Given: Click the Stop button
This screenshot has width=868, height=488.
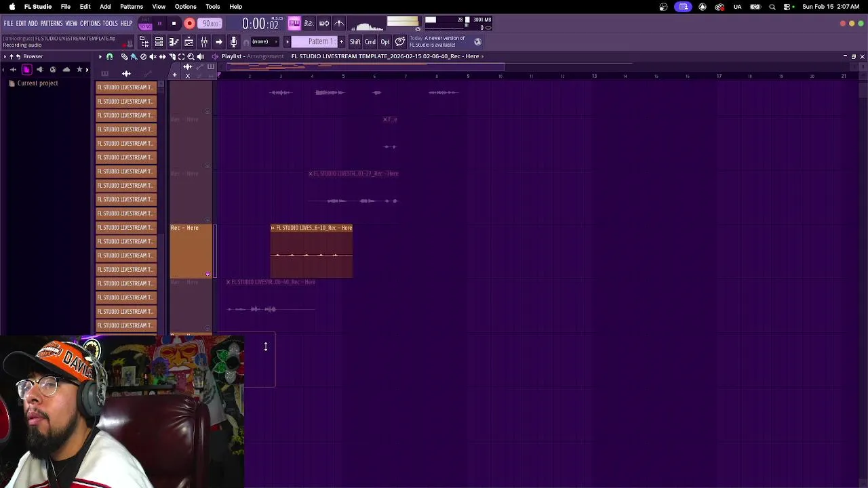Looking at the screenshot, I should point(174,23).
